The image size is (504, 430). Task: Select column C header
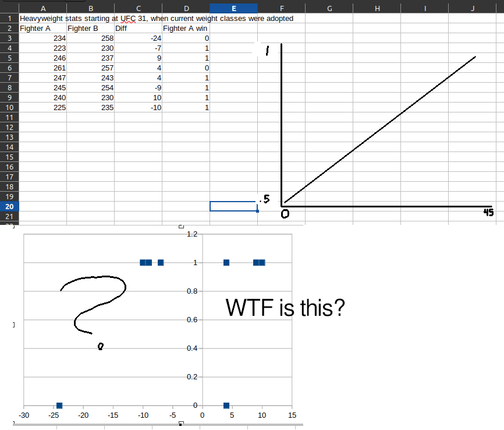click(x=138, y=8)
